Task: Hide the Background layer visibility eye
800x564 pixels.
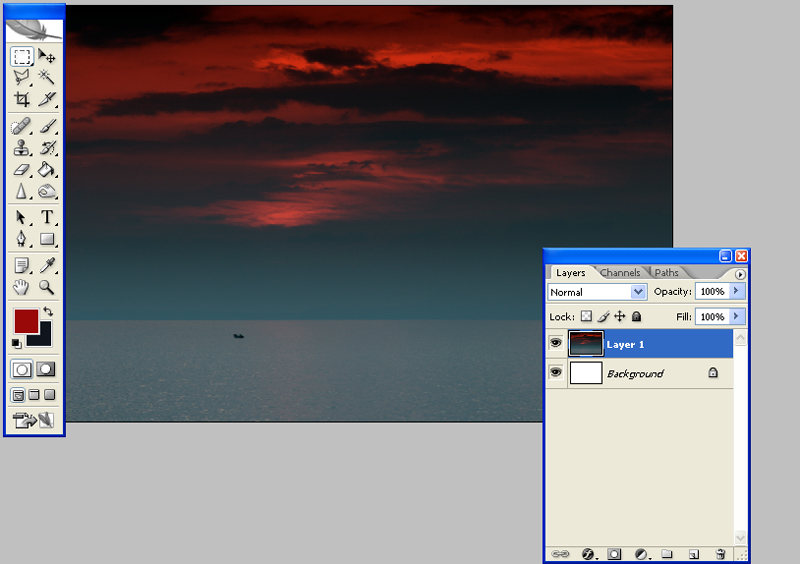Action: [556, 372]
